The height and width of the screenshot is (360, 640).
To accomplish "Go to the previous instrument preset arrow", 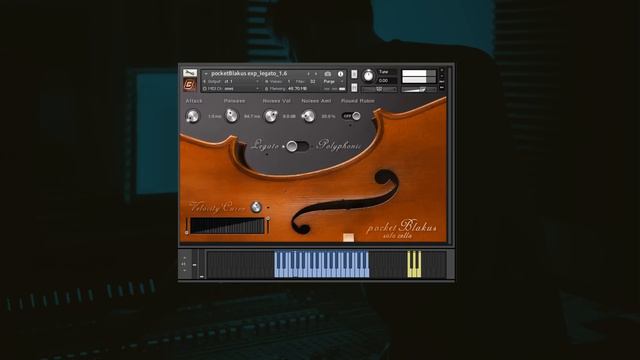I will (x=309, y=74).
